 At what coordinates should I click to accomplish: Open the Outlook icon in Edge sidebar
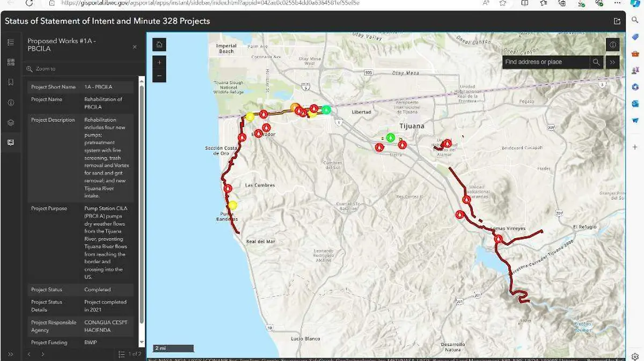635,104
